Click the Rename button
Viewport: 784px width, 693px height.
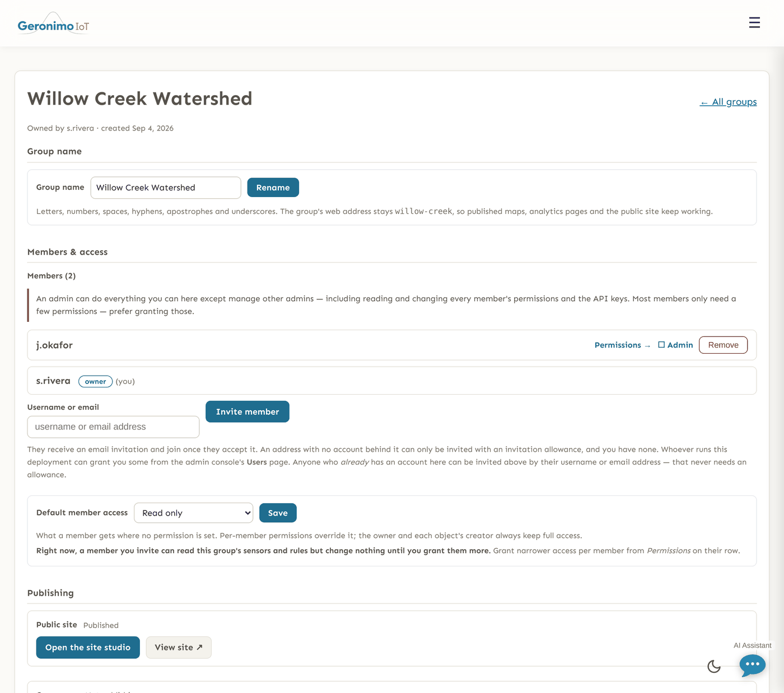273,188
